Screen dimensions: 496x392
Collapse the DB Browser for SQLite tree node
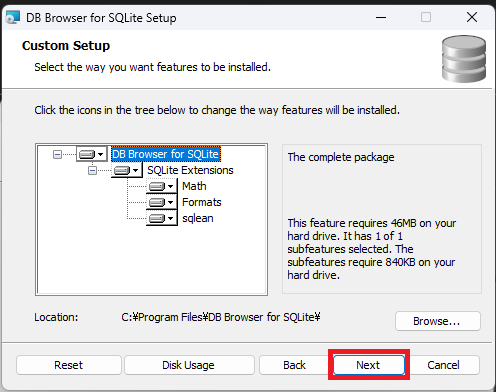pos(57,154)
